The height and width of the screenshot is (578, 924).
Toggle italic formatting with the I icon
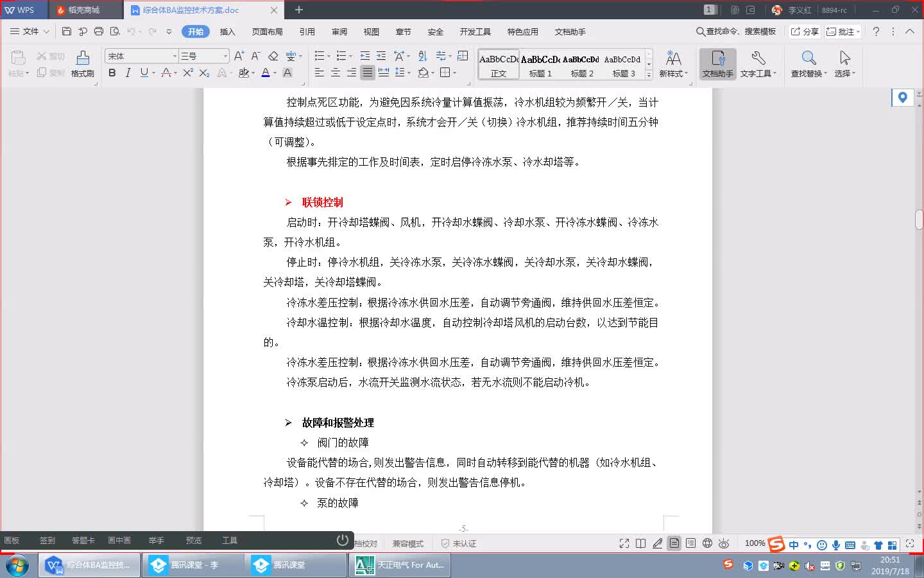point(128,73)
